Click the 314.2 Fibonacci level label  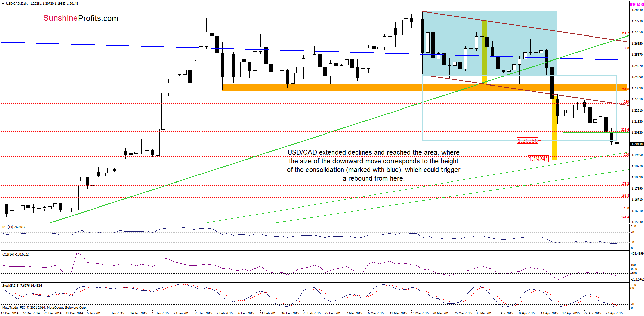point(625,33)
